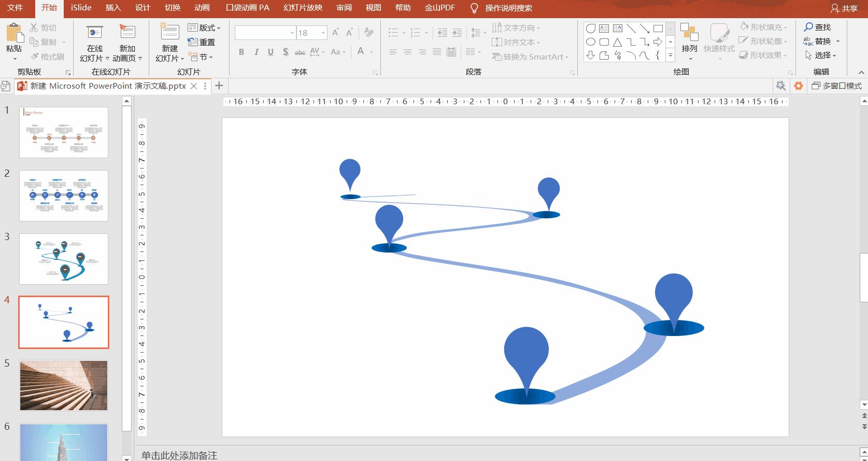Switch to the Animations (动画) tab
This screenshot has height=461, width=868.
tap(202, 8)
